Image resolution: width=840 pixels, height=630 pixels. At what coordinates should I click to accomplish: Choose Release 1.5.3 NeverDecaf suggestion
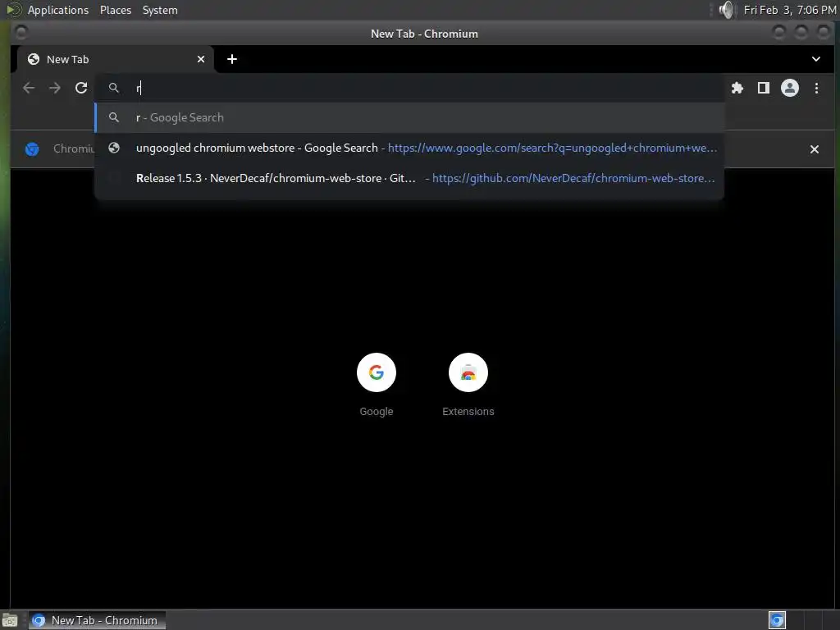[x=410, y=178]
